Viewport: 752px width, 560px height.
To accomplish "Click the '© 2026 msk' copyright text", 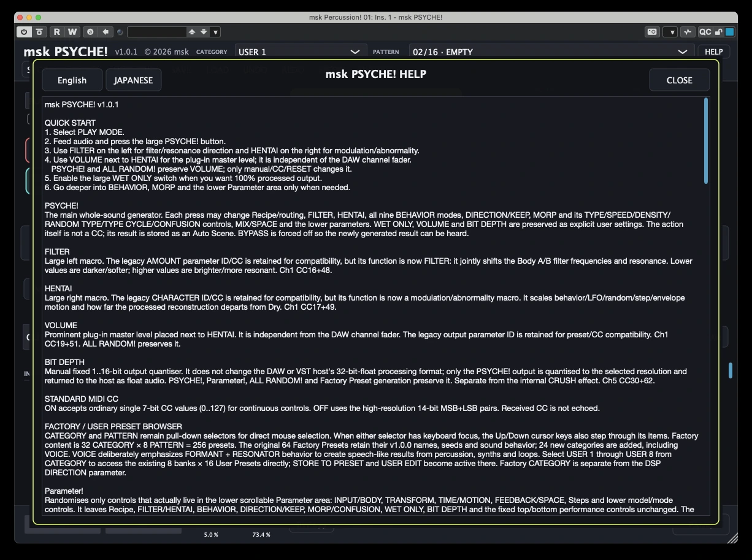I will pyautogui.click(x=166, y=52).
